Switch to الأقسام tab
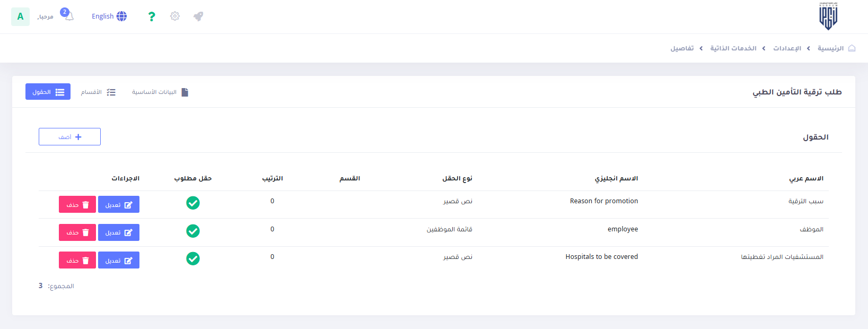Image resolution: width=868 pixels, height=329 pixels. pyautogui.click(x=98, y=92)
